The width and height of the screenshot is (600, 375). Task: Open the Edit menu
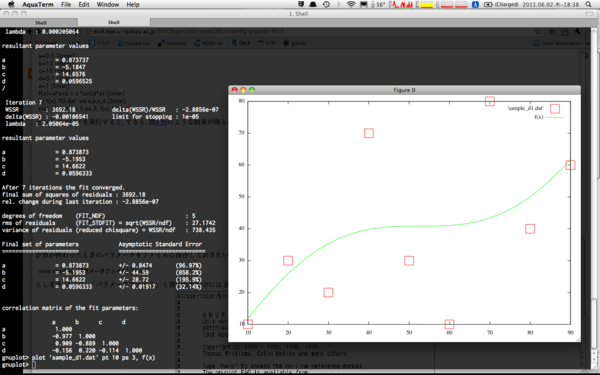[x=84, y=4]
